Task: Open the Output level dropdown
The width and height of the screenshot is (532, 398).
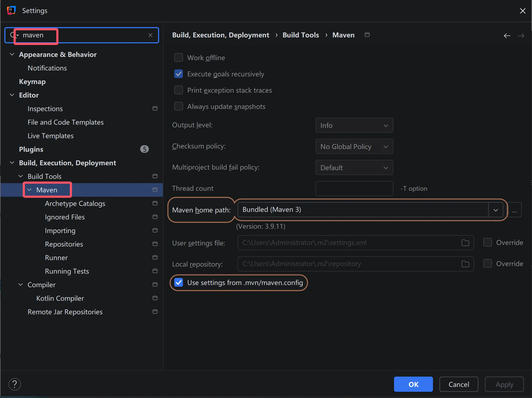Action: (x=354, y=125)
